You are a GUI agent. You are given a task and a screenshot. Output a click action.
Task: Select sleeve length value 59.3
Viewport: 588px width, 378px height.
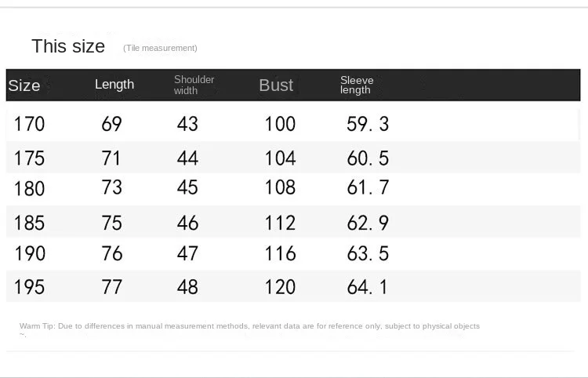[368, 124]
